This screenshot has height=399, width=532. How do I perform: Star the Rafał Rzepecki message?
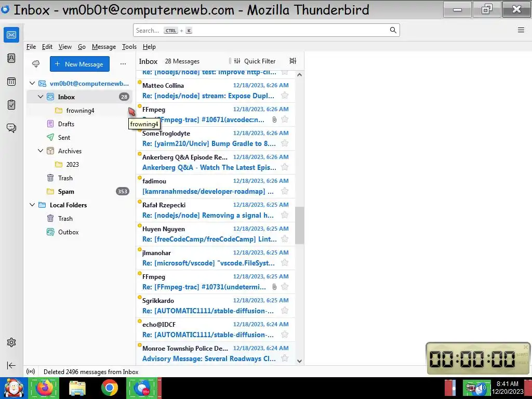[285, 215]
